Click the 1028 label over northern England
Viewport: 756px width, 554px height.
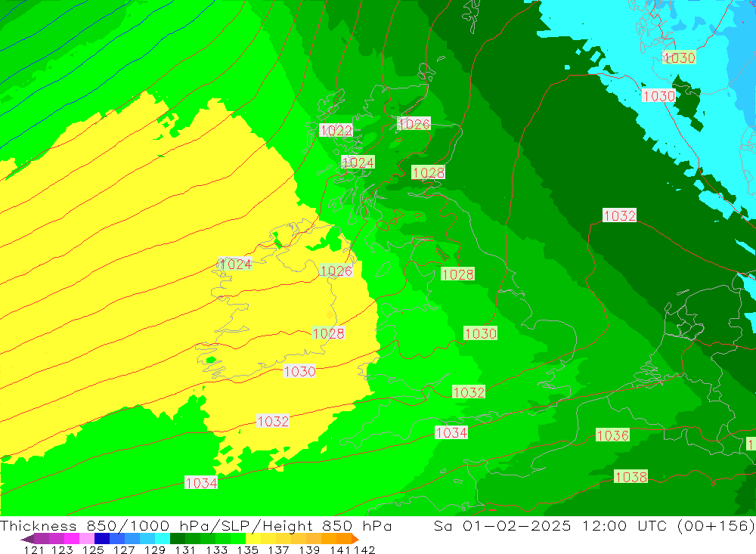pyautogui.click(x=457, y=274)
